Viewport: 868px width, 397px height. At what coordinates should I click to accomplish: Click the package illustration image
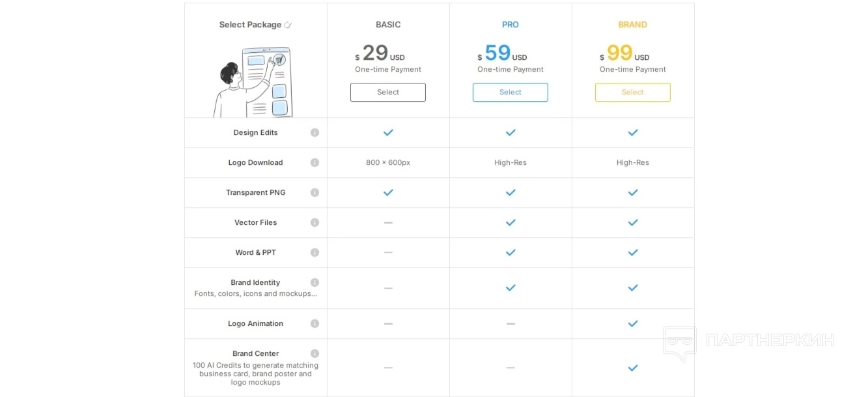[x=253, y=81]
